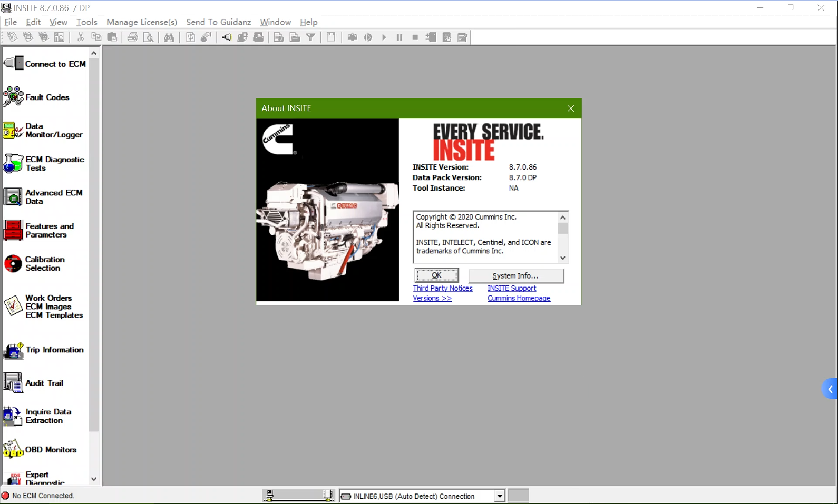
Task: Select the Calibration Selection icon
Action: tap(14, 264)
